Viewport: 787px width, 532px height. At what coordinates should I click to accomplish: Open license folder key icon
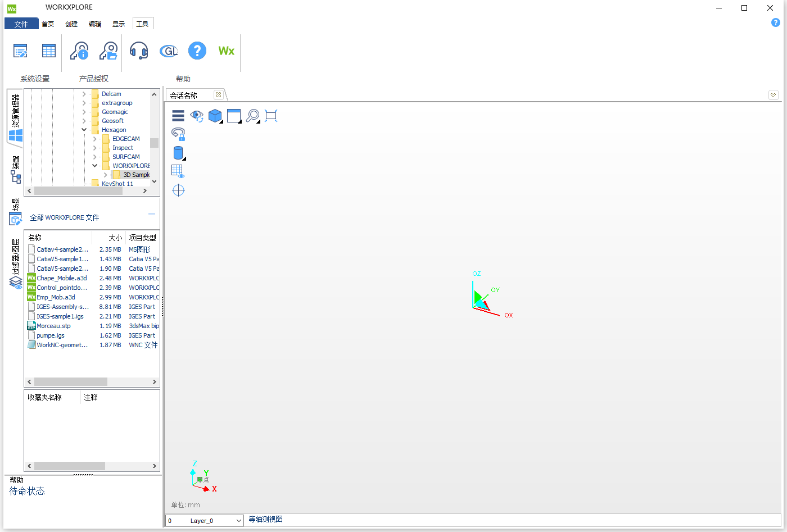click(x=108, y=51)
